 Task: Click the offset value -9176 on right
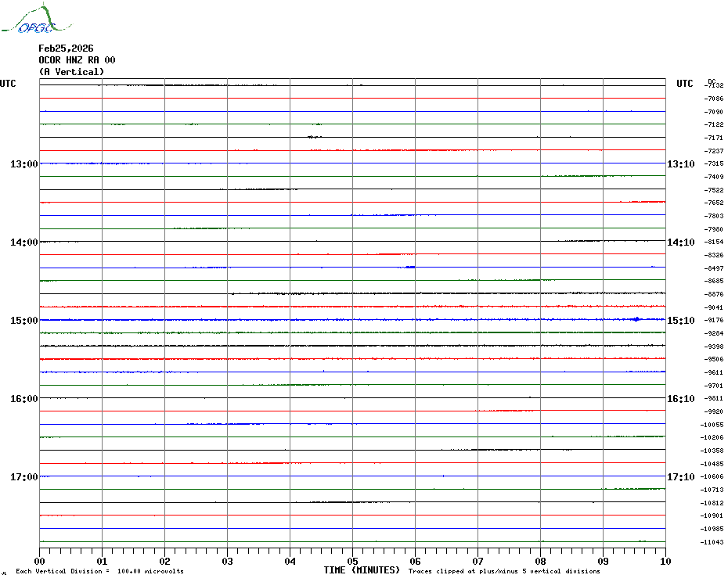(x=713, y=320)
